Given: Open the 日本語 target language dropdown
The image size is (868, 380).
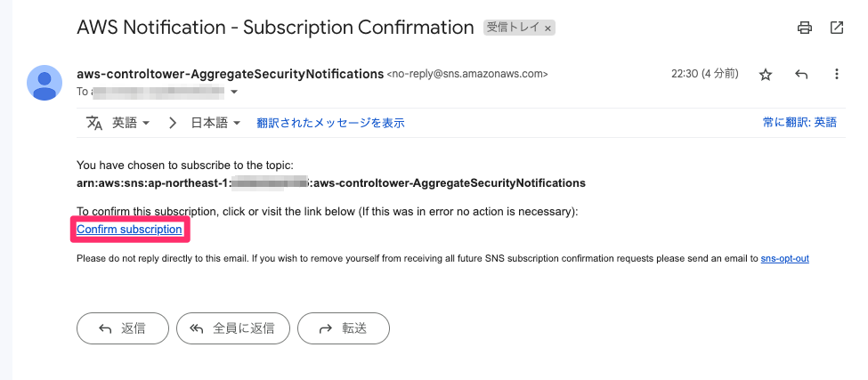Looking at the screenshot, I should point(215,123).
